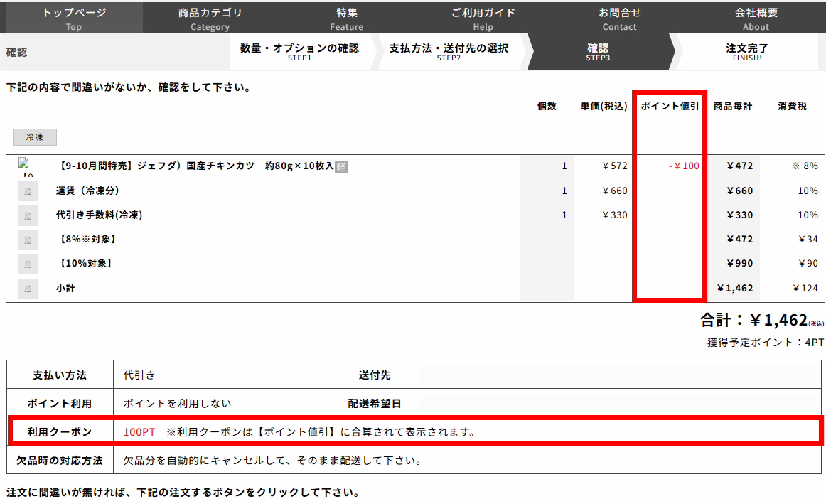This screenshot has height=504, width=826.
Task: Click the ￥90 tax amount for 10%対象
Action: [808, 263]
